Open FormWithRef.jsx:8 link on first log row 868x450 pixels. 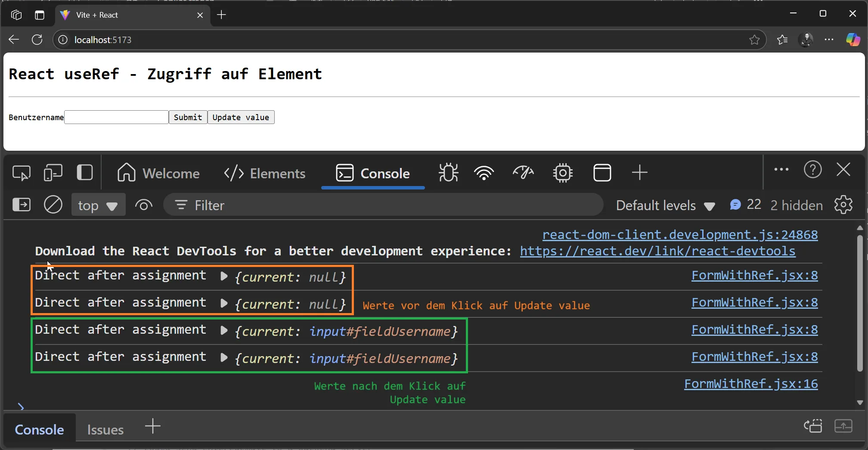tap(754, 275)
